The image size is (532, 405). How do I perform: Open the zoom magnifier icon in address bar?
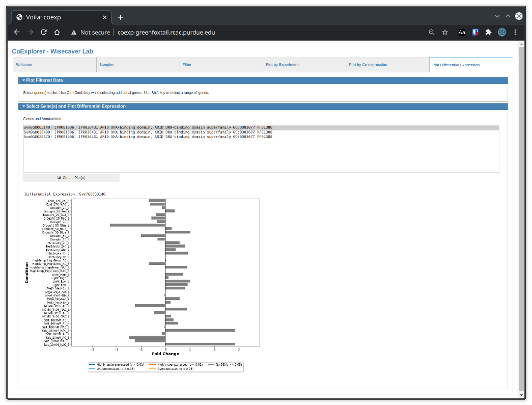pos(432,32)
